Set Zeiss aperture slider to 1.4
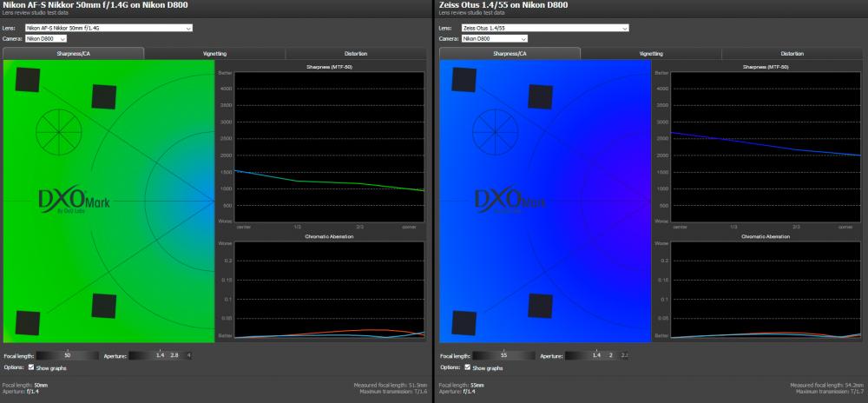 (596, 355)
